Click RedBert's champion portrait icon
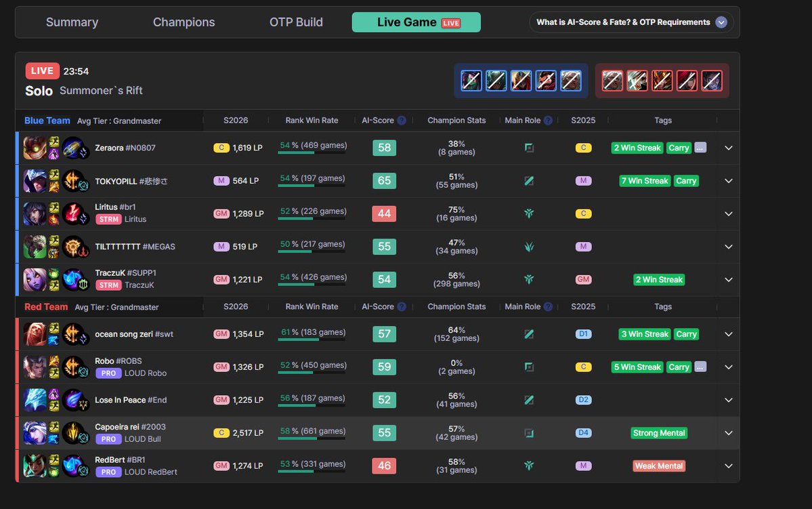Viewport: 812px width, 509px height. click(35, 466)
